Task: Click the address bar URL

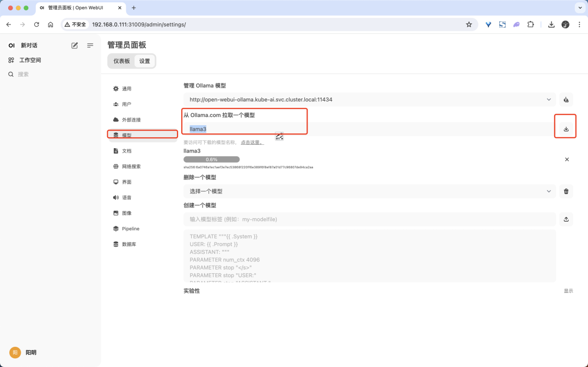Action: coord(139,25)
